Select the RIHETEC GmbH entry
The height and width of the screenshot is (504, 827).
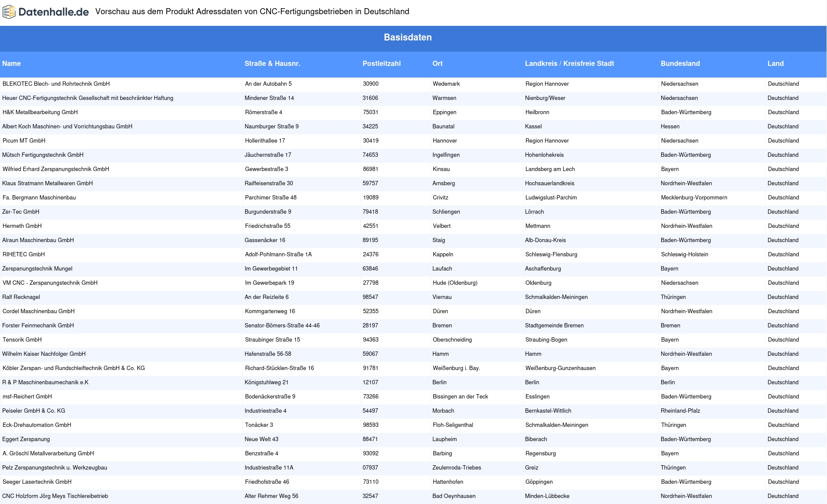click(24, 255)
